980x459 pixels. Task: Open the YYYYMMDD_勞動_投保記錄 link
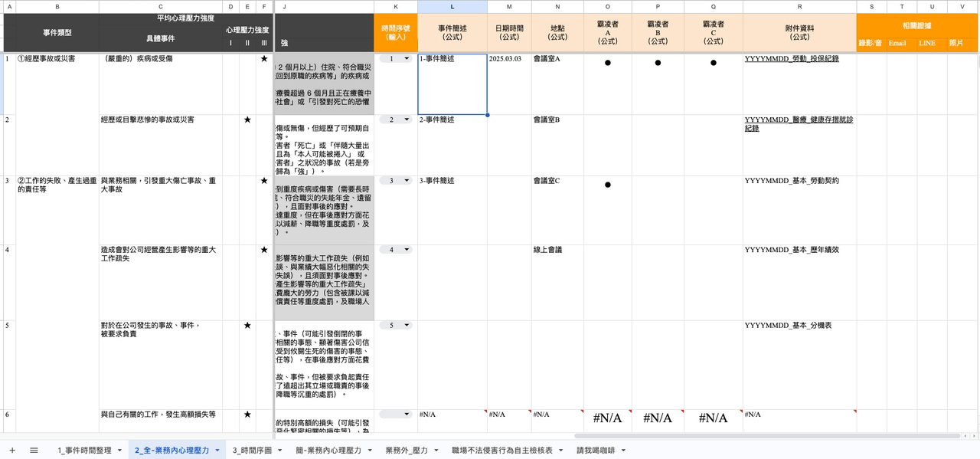pos(792,58)
